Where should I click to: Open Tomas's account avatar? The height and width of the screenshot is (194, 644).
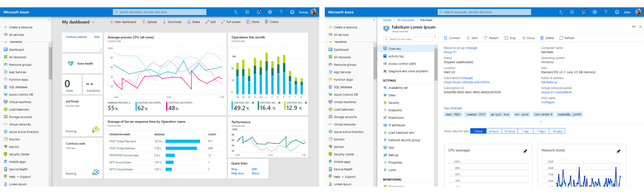pyautogui.click(x=313, y=12)
